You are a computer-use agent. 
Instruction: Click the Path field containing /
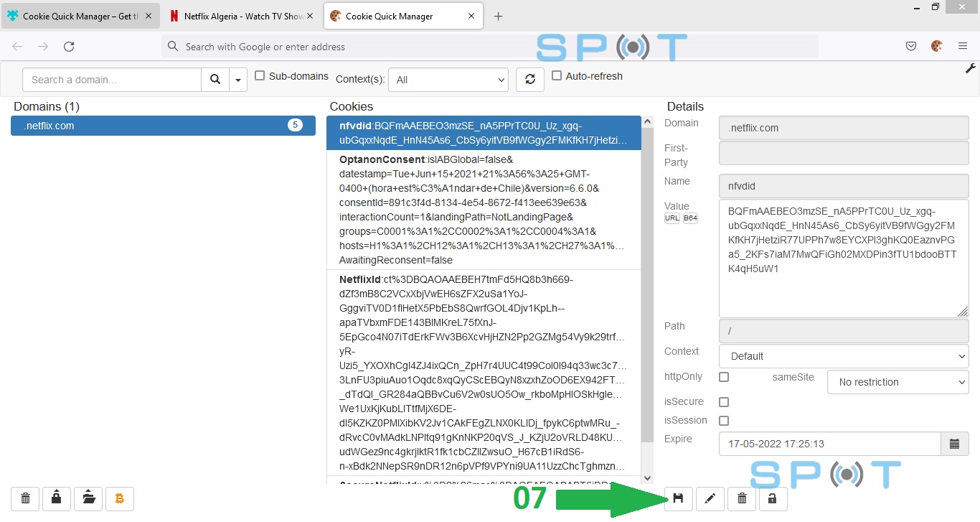coord(844,331)
